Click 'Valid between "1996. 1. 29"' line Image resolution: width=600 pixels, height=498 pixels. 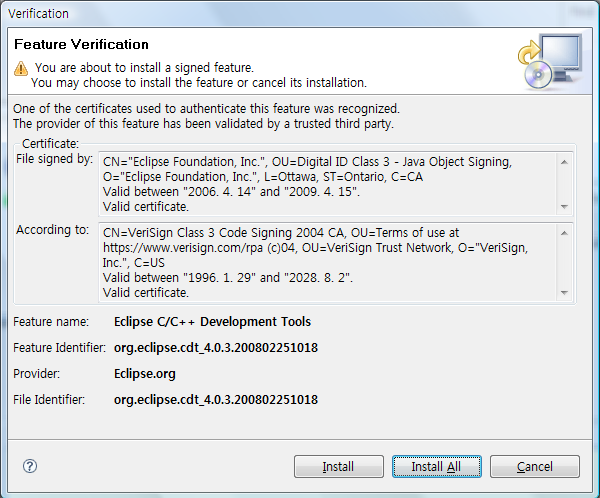pyautogui.click(x=228, y=278)
